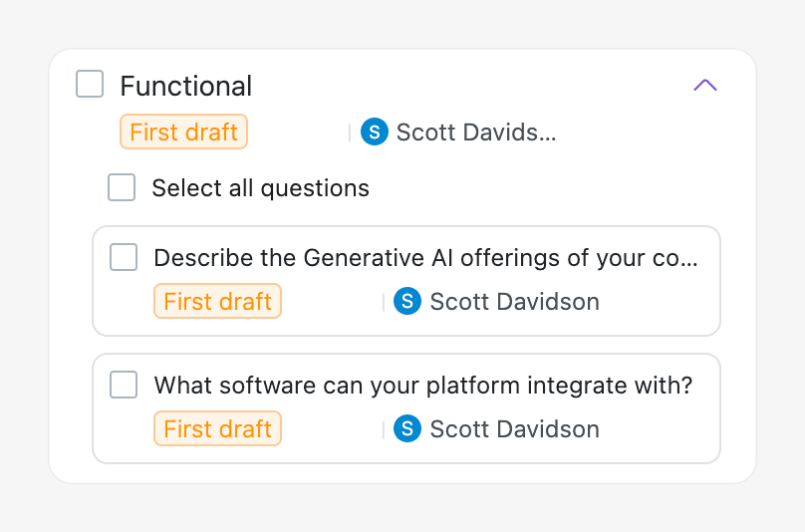The width and height of the screenshot is (805, 532).
Task: Tick the software integration question checkbox
Action: click(124, 385)
